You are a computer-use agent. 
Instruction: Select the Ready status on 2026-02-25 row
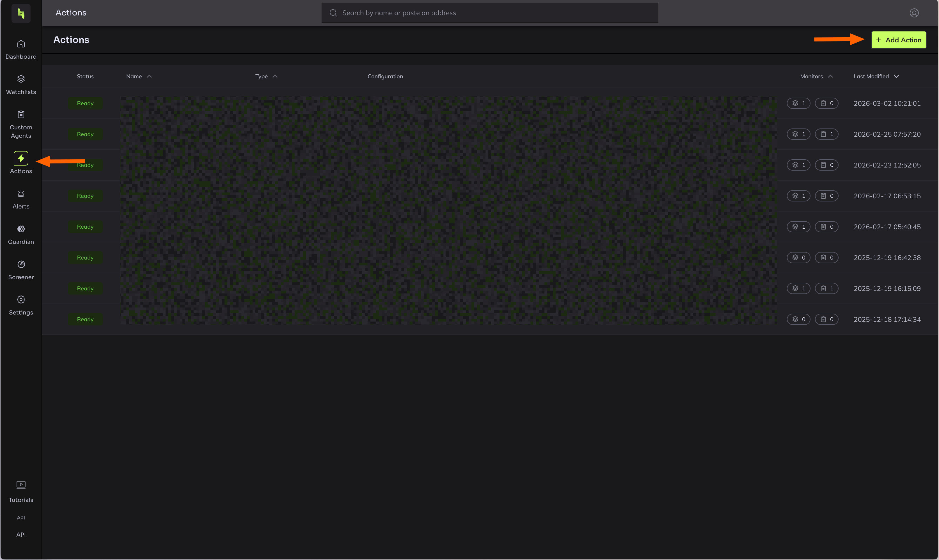(x=85, y=134)
